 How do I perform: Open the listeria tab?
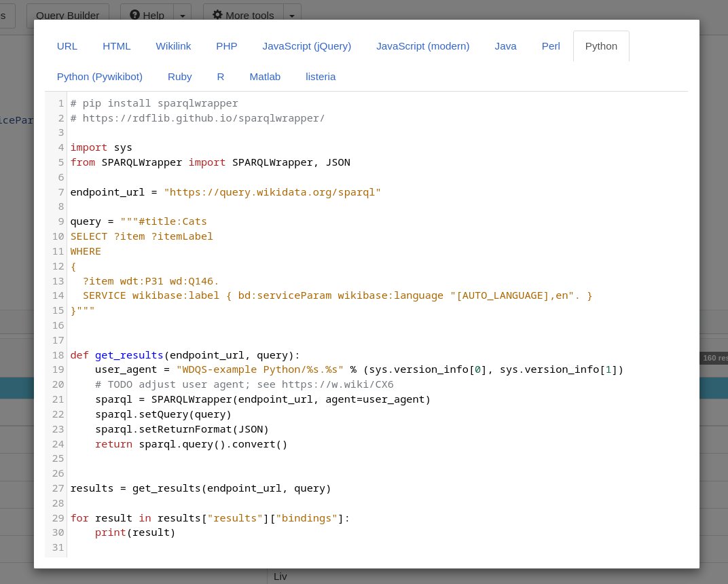click(x=321, y=77)
